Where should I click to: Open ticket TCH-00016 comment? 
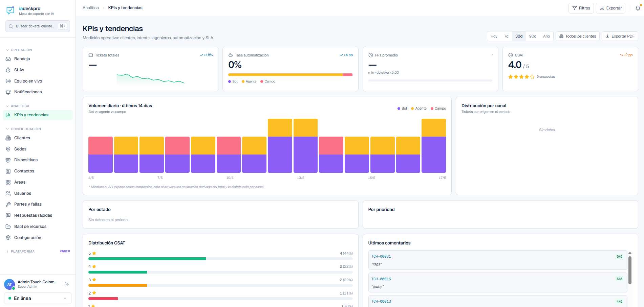coord(498,282)
